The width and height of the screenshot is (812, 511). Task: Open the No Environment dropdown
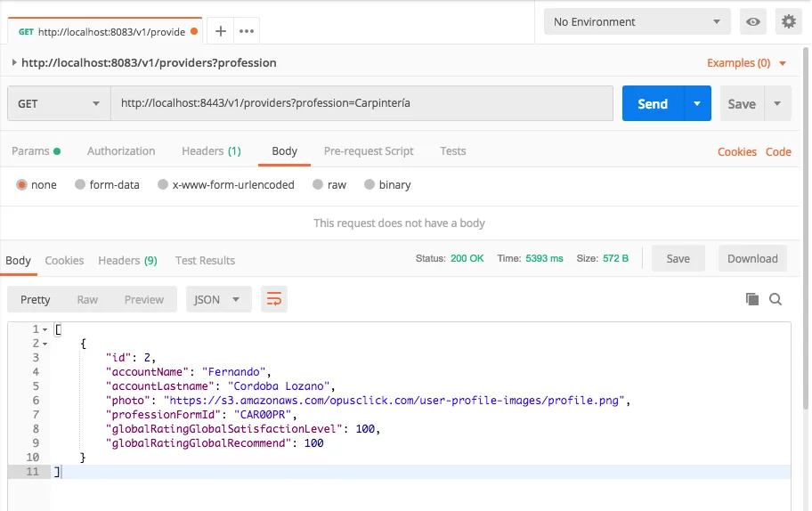(x=637, y=22)
